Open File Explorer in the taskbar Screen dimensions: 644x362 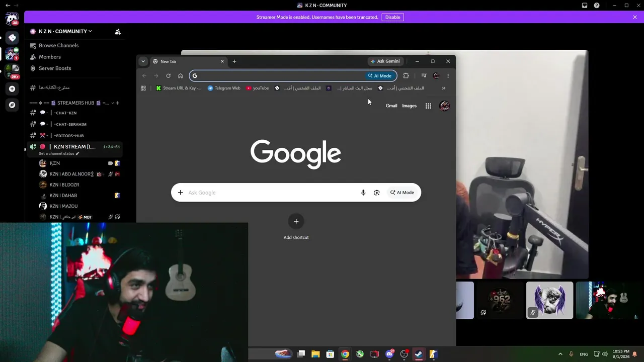315,354
